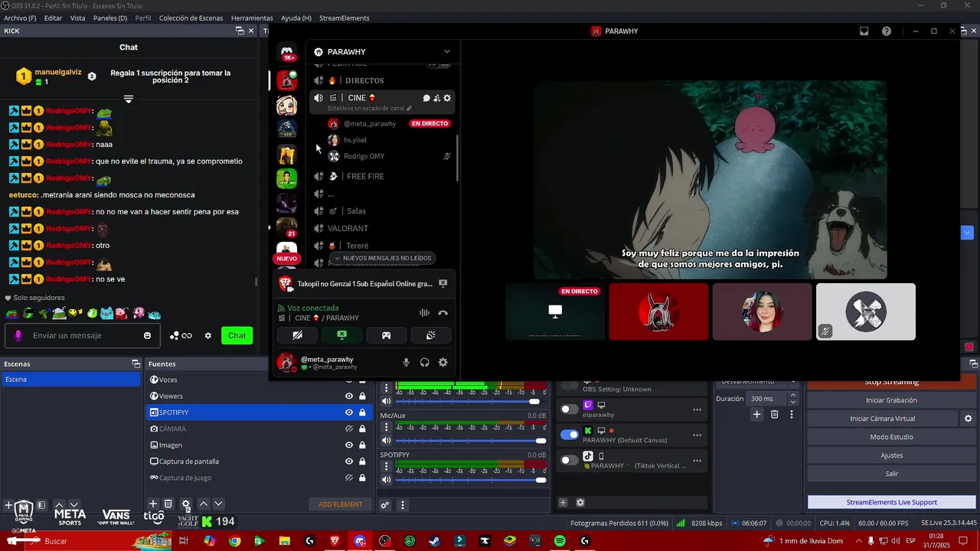Enable elparawhy Twitch output toggle
Image resolution: width=980 pixels, height=551 pixels.
click(x=570, y=409)
